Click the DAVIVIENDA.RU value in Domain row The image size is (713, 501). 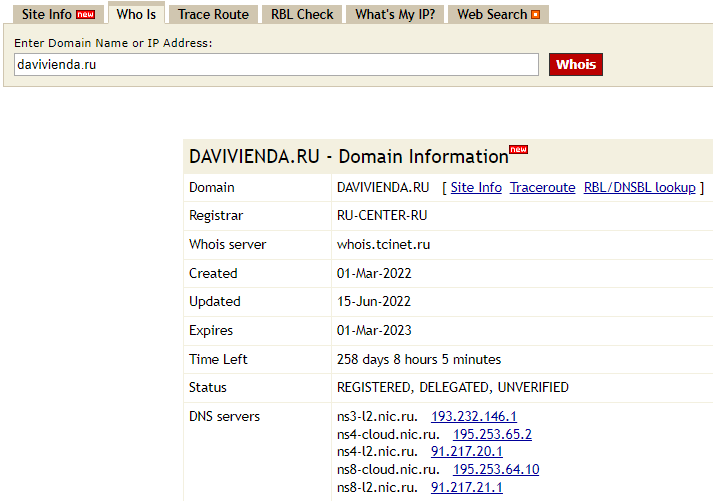[383, 187]
